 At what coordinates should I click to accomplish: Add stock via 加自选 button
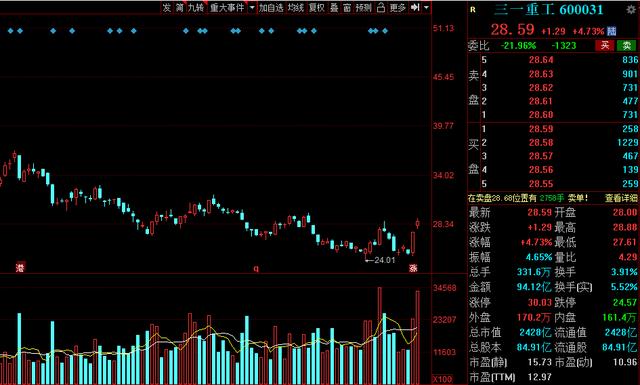(271, 7)
